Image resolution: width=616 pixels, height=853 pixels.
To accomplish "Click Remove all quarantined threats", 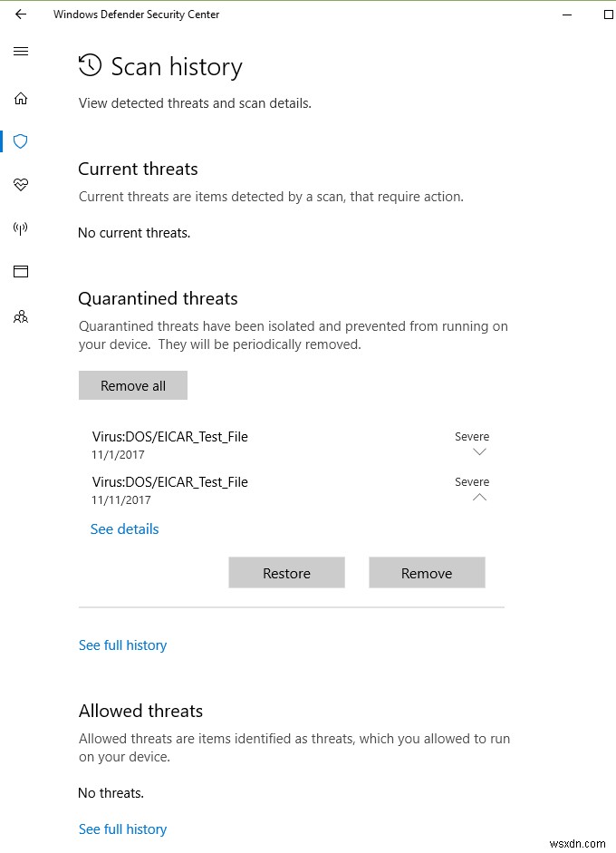I will coord(132,384).
